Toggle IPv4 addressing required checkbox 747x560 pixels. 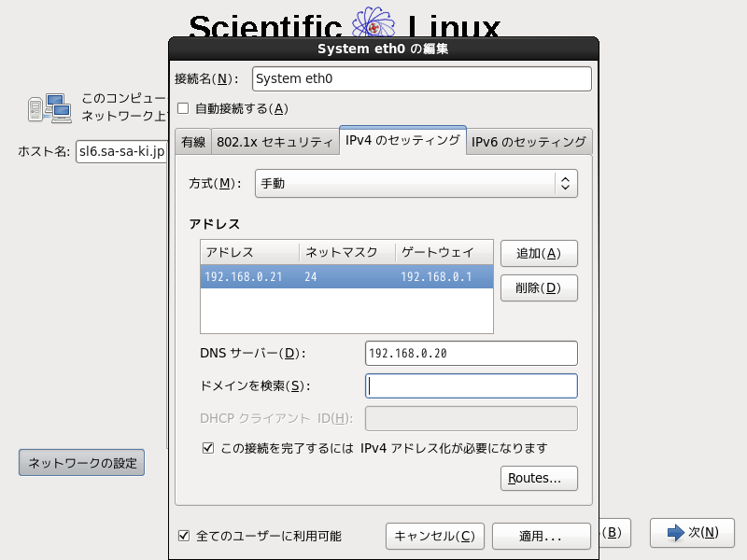(x=208, y=448)
